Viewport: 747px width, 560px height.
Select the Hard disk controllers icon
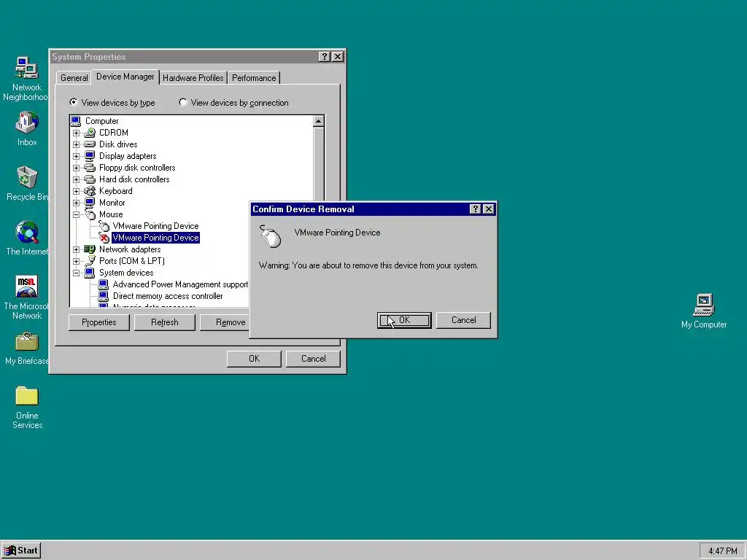point(90,179)
